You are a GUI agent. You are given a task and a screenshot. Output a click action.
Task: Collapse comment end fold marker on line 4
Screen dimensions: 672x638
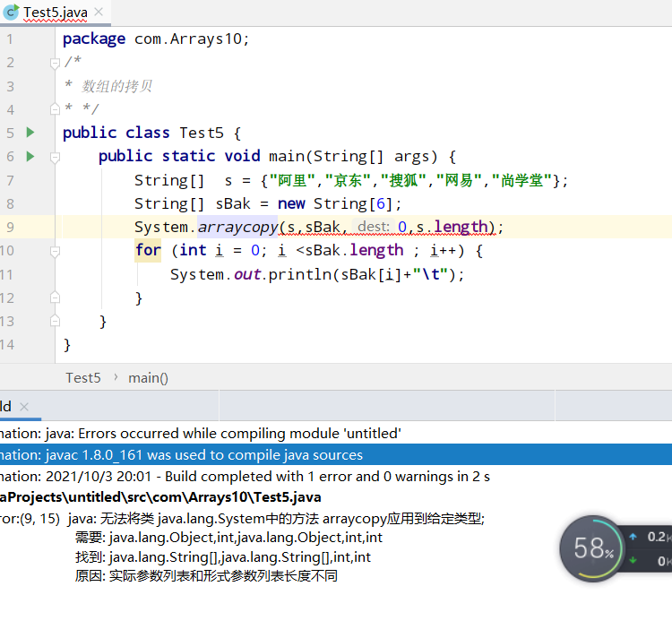tap(55, 109)
